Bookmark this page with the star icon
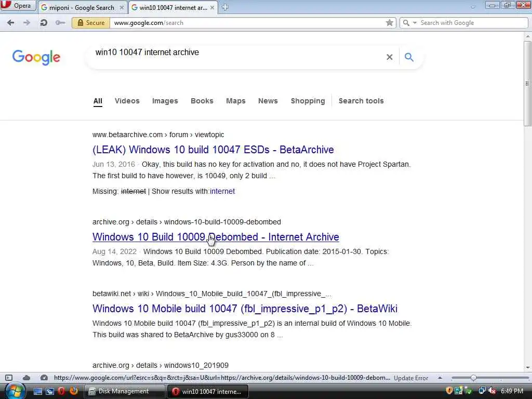The height and width of the screenshot is (399, 532). [x=390, y=23]
